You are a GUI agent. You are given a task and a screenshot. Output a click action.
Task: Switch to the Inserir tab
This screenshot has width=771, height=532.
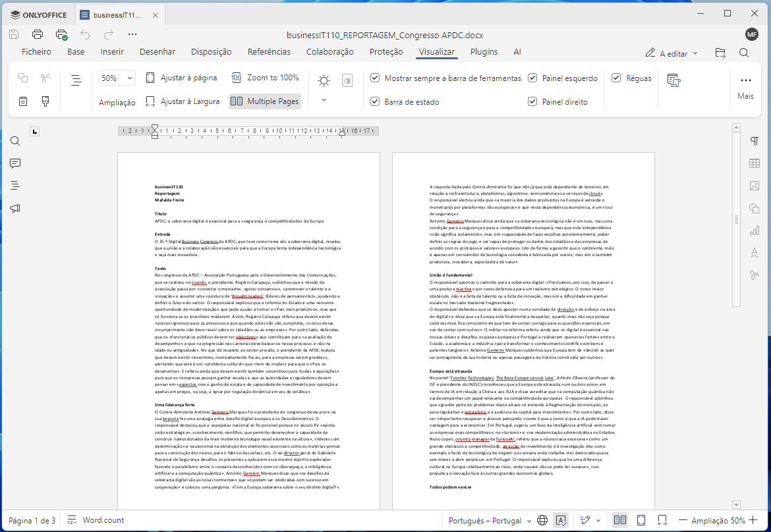click(x=112, y=51)
